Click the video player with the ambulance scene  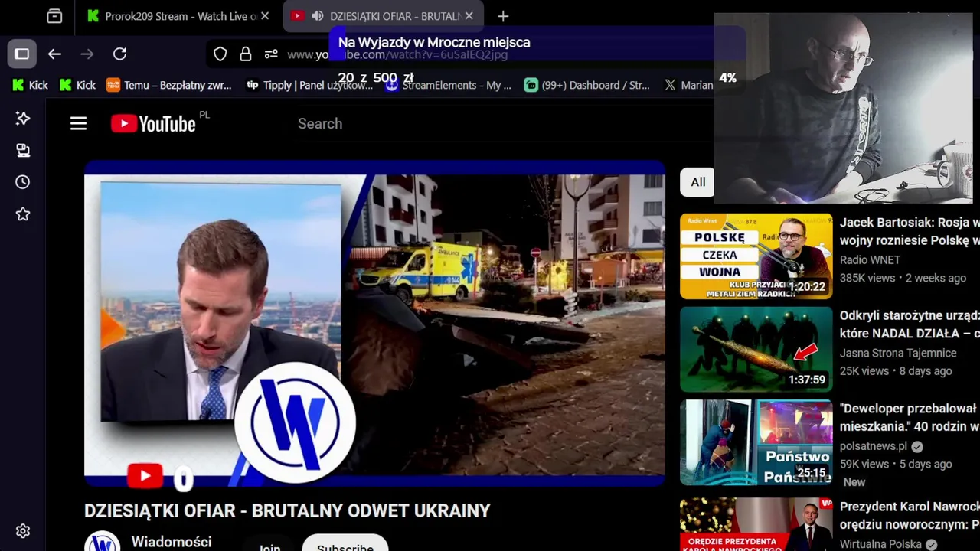pyautogui.click(x=374, y=324)
